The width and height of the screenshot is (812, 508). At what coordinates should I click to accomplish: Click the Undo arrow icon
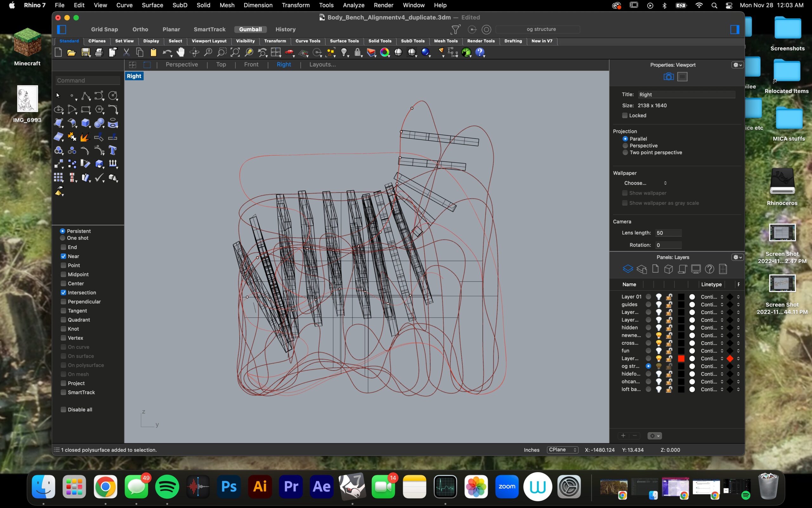(167, 52)
